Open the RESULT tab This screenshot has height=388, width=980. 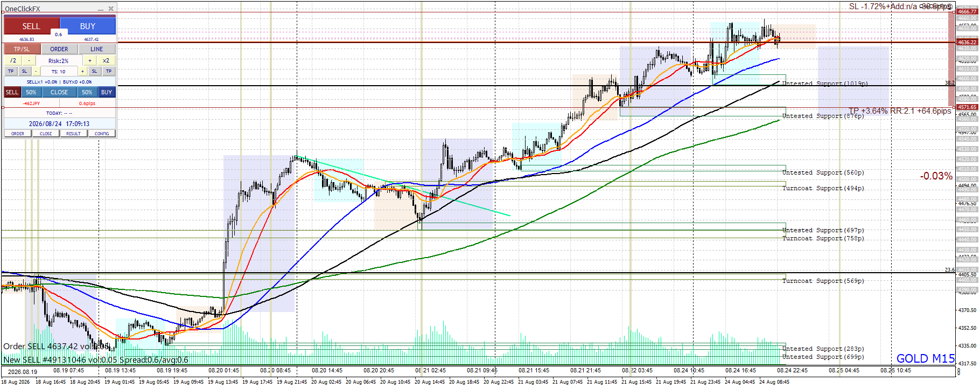pyautogui.click(x=74, y=134)
